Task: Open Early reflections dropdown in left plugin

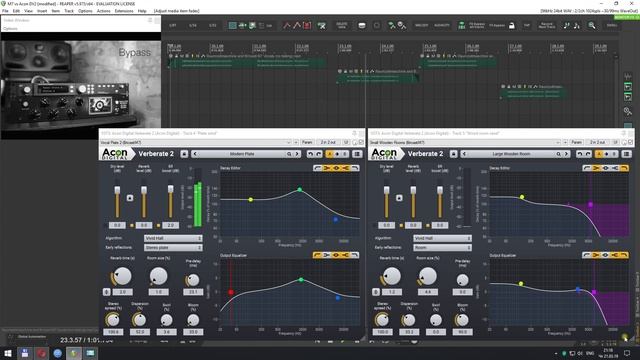Action: point(173,247)
